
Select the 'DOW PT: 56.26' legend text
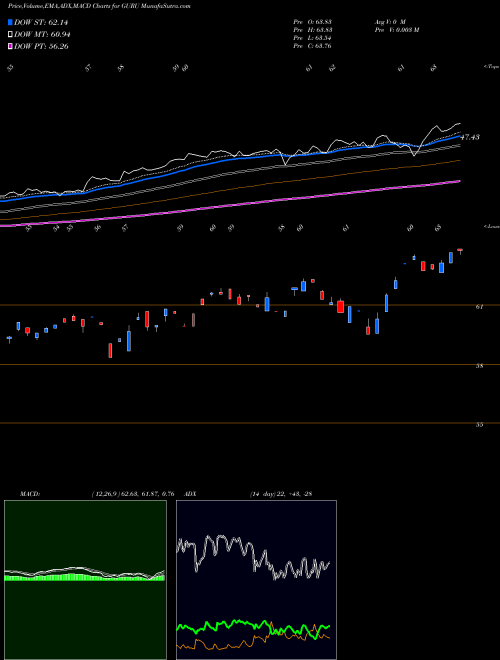tap(41, 46)
